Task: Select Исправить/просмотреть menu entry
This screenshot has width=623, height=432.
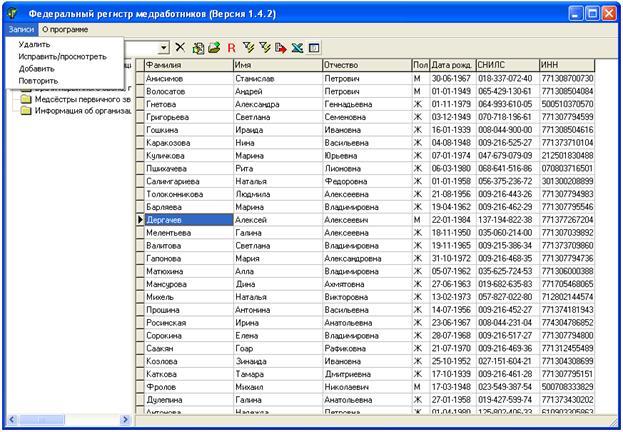Action: pyautogui.click(x=63, y=56)
